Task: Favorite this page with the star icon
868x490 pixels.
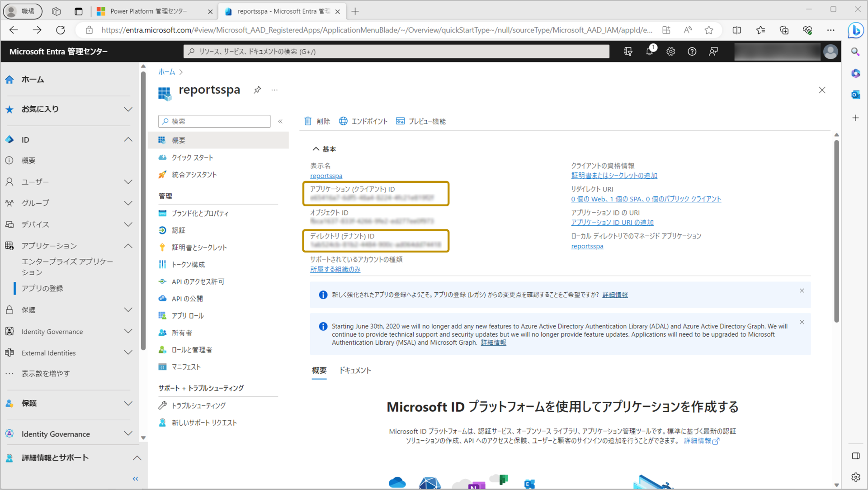Action: tap(709, 30)
